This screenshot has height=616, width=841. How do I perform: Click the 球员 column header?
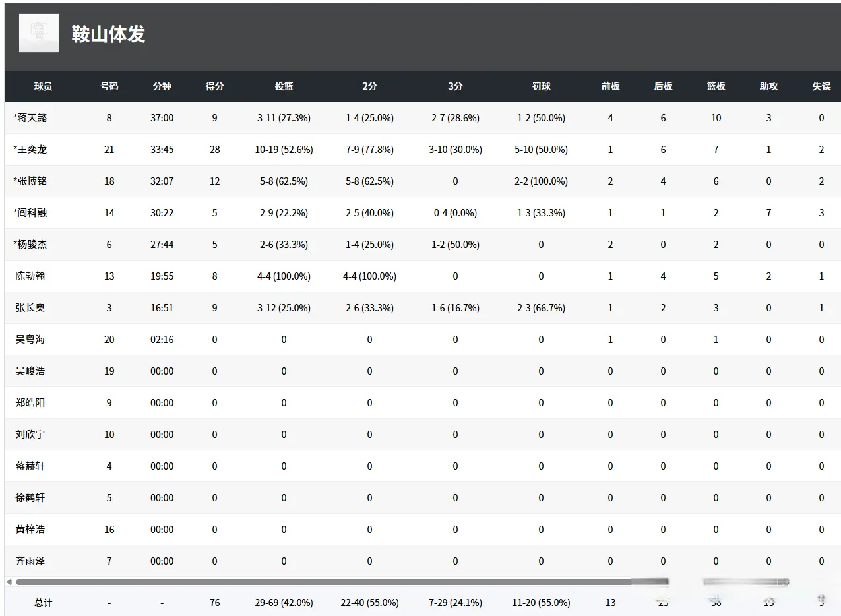(44, 86)
